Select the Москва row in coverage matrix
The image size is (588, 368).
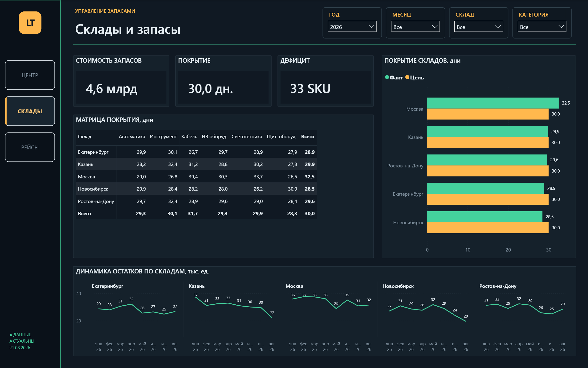tap(196, 177)
